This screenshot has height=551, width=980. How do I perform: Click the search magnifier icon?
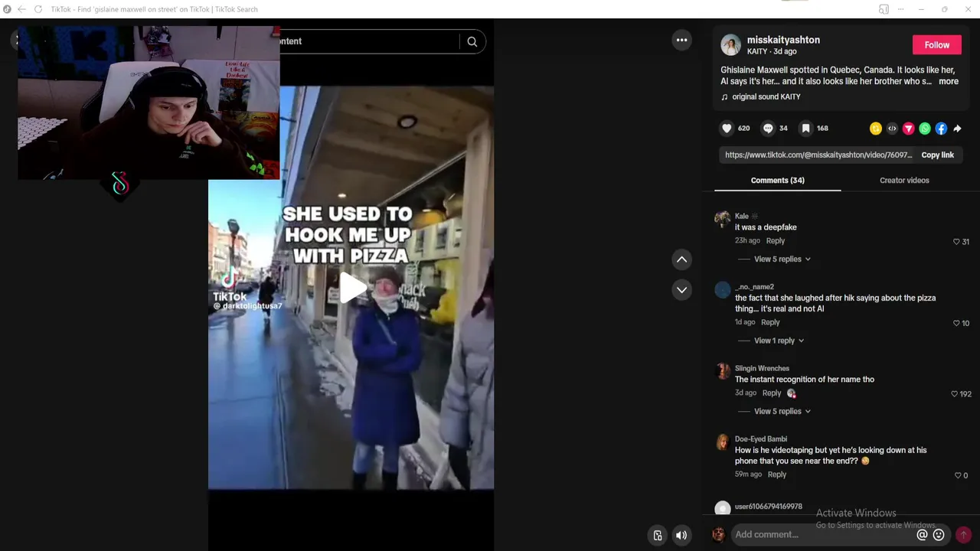pyautogui.click(x=472, y=41)
